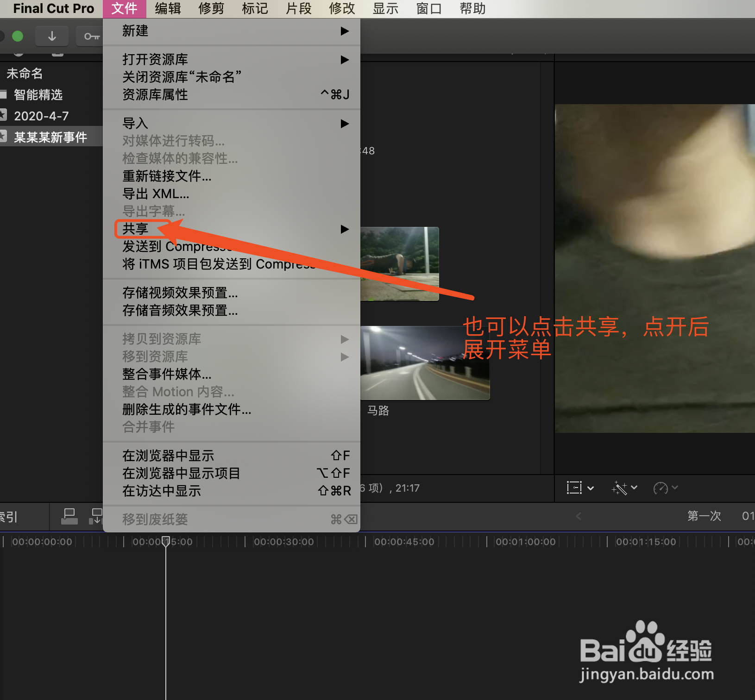755x700 pixels.
Task: Open the retiming dropdown chevron
Action: click(675, 487)
